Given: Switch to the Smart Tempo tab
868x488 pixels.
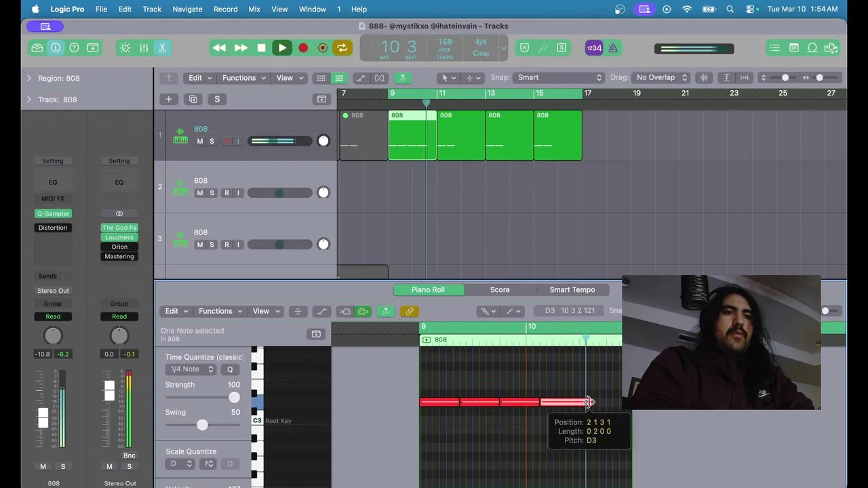Looking at the screenshot, I should pyautogui.click(x=572, y=289).
